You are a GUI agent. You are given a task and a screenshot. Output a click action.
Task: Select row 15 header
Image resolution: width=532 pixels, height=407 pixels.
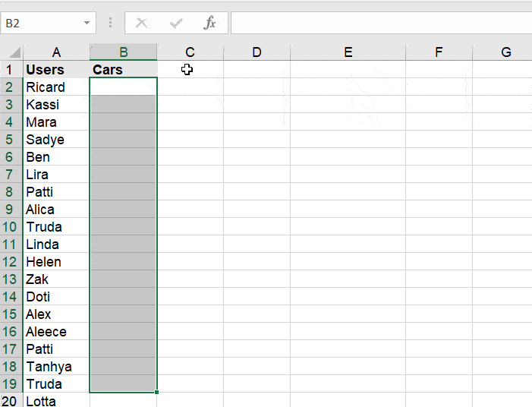(x=11, y=314)
